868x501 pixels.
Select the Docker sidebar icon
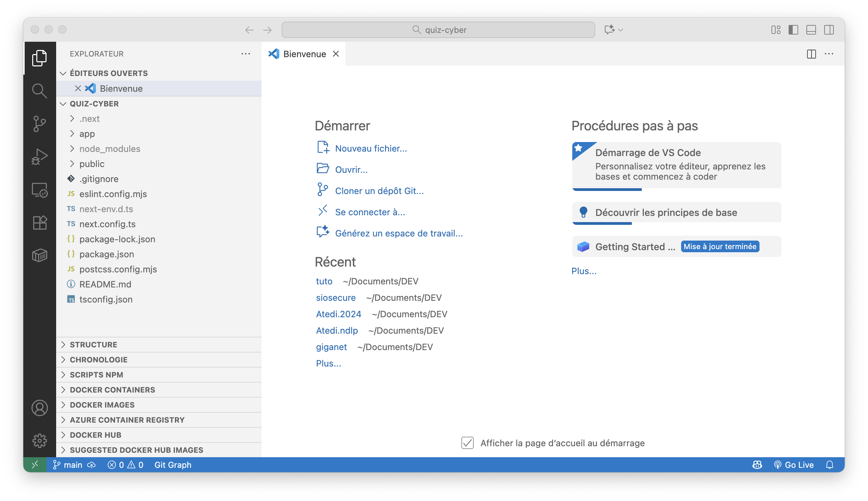(40, 255)
